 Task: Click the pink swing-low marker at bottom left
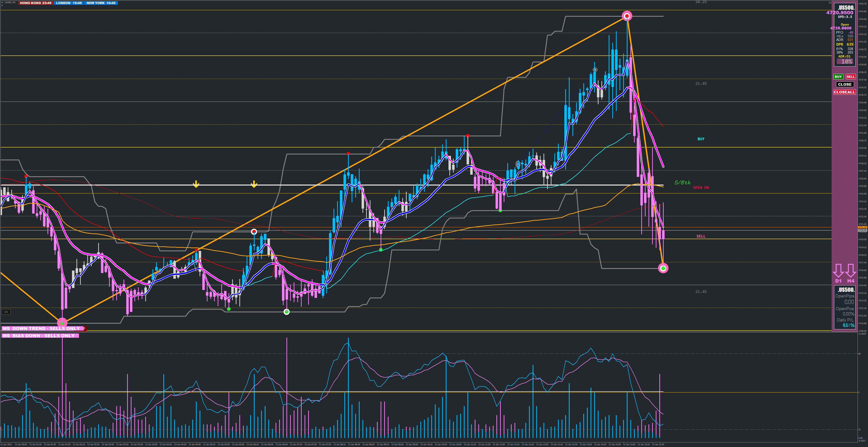pos(62,322)
